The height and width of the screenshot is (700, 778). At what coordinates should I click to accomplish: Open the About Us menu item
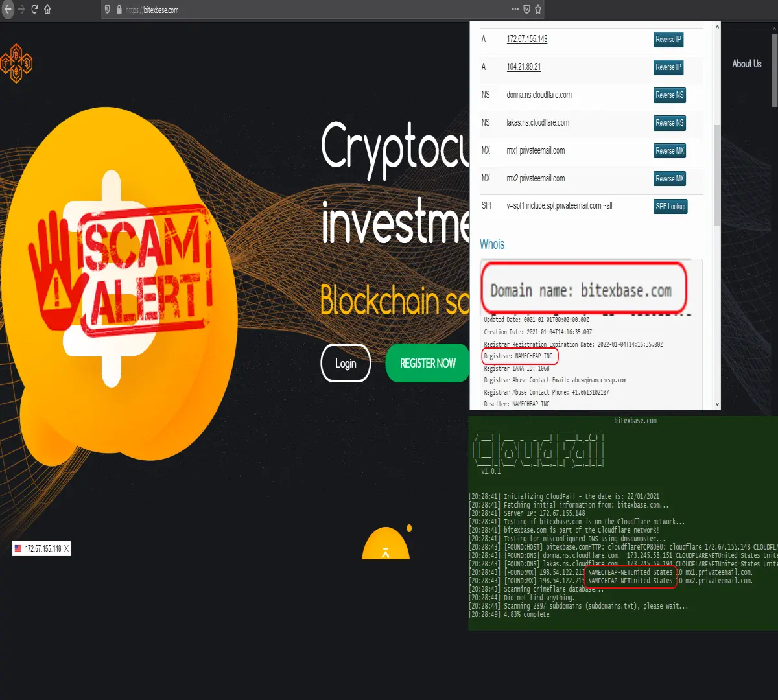(747, 64)
